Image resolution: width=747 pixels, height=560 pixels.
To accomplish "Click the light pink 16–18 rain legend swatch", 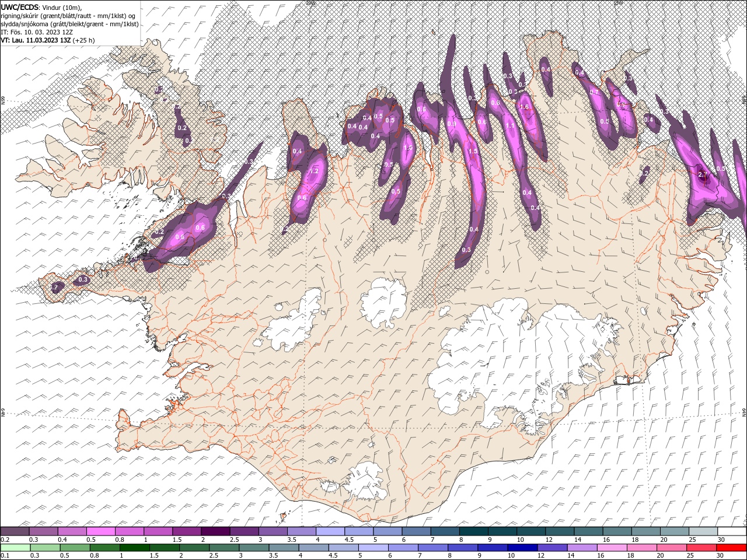I will click(x=612, y=548).
